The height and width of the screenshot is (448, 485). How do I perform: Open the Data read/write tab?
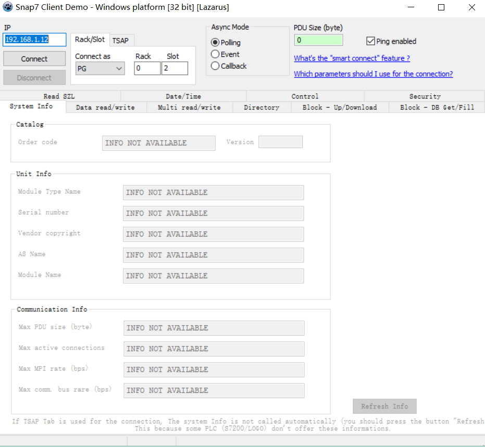[x=105, y=107]
